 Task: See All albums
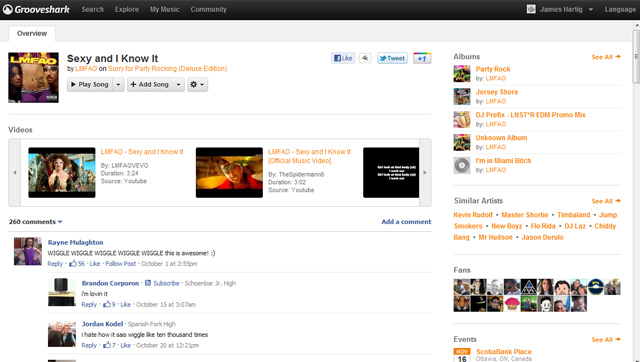(606, 57)
